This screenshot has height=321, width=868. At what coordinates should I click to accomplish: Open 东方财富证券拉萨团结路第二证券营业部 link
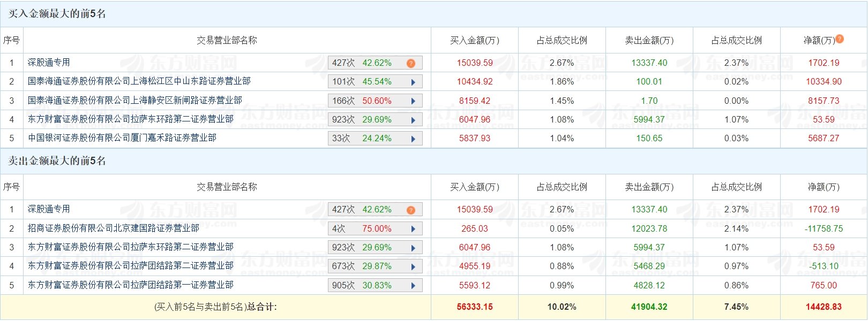pyautogui.click(x=131, y=265)
